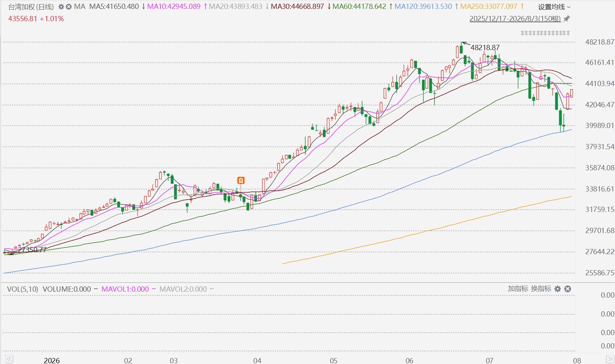Click the 07 month label on the time axis
This screenshot has height=364, width=615.
(489, 360)
